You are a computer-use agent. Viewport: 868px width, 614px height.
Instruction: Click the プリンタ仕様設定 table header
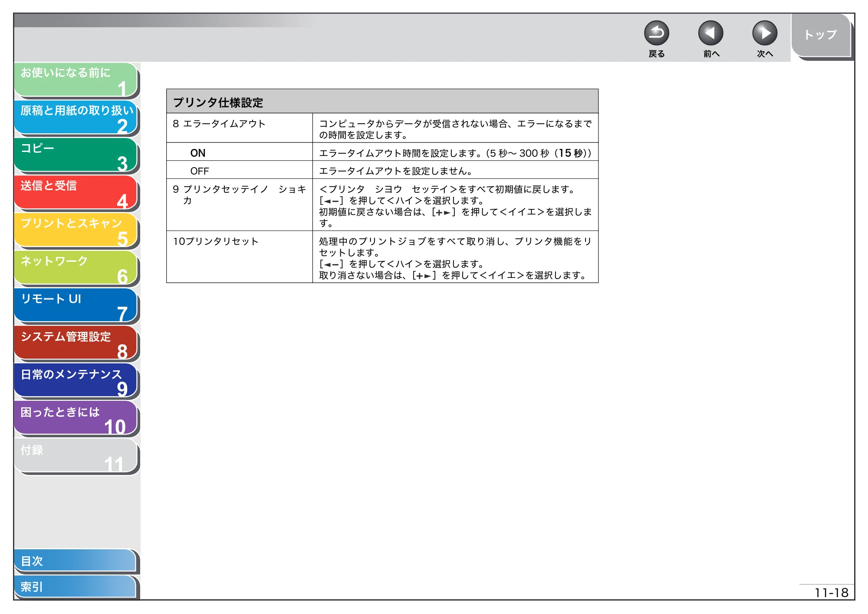coord(382,102)
